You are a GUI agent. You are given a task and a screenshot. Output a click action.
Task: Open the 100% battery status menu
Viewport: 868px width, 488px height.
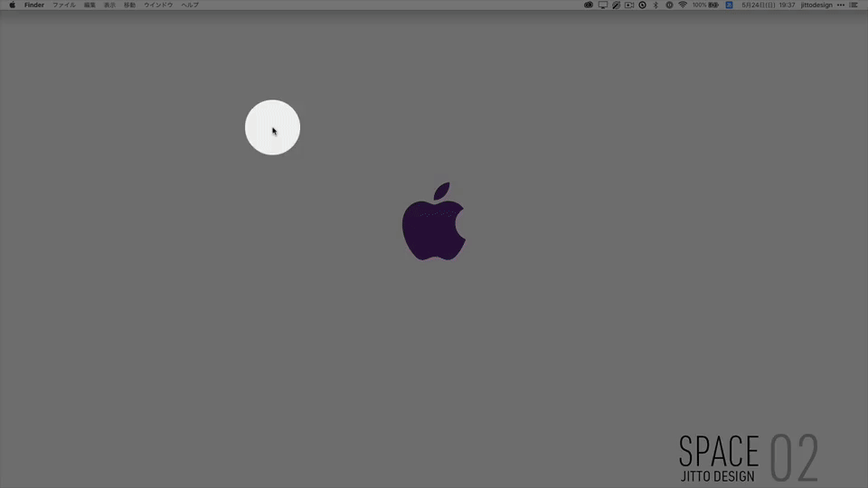click(706, 5)
